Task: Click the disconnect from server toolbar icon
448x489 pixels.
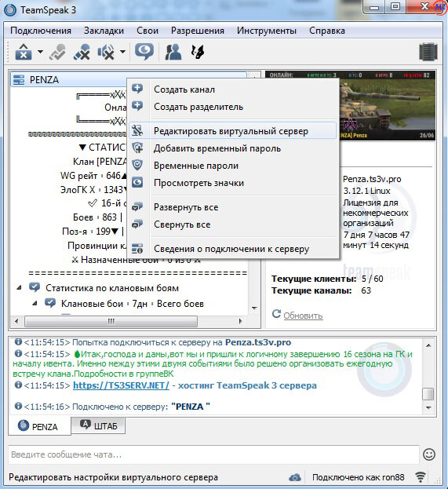Action: 24,52
